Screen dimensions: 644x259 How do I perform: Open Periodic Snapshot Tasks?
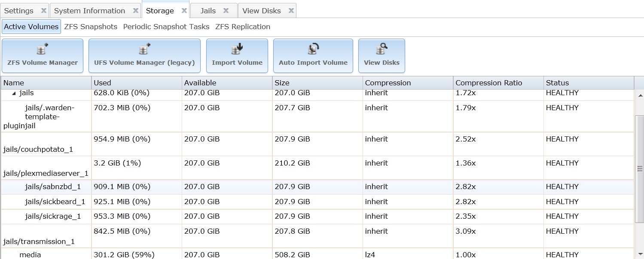pos(166,27)
